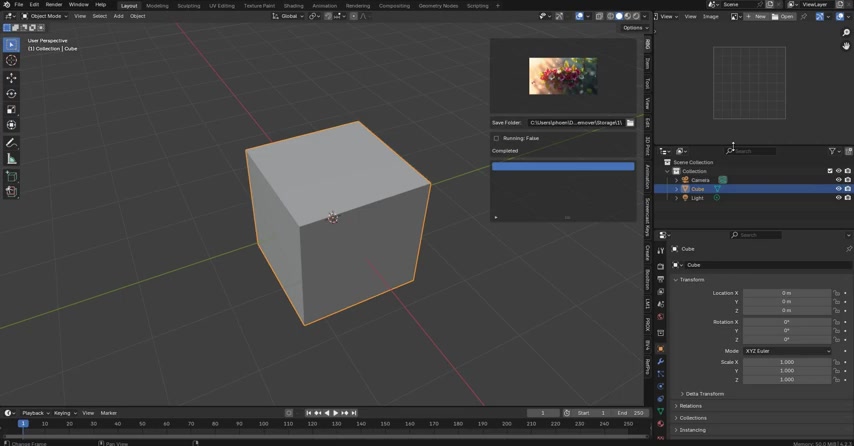The width and height of the screenshot is (854, 446).
Task: Pick the Rotate tool
Action: click(x=11, y=94)
